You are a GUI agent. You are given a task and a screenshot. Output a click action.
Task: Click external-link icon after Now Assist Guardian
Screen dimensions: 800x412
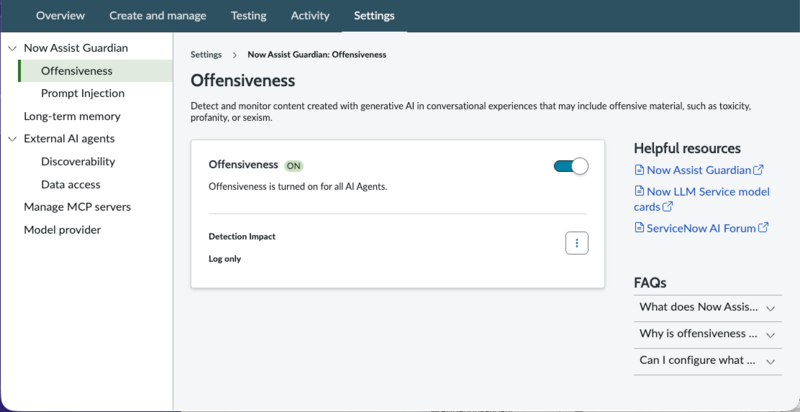pos(758,169)
